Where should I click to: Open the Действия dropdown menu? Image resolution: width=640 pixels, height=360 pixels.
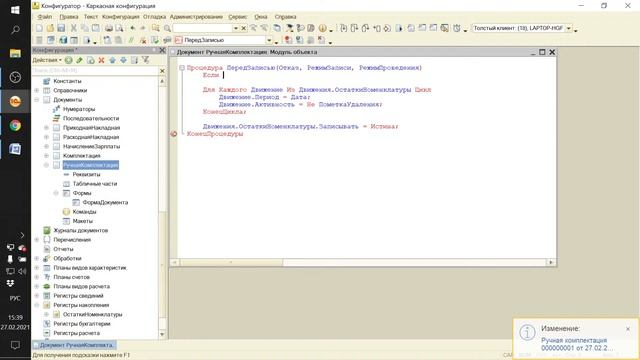coord(47,60)
